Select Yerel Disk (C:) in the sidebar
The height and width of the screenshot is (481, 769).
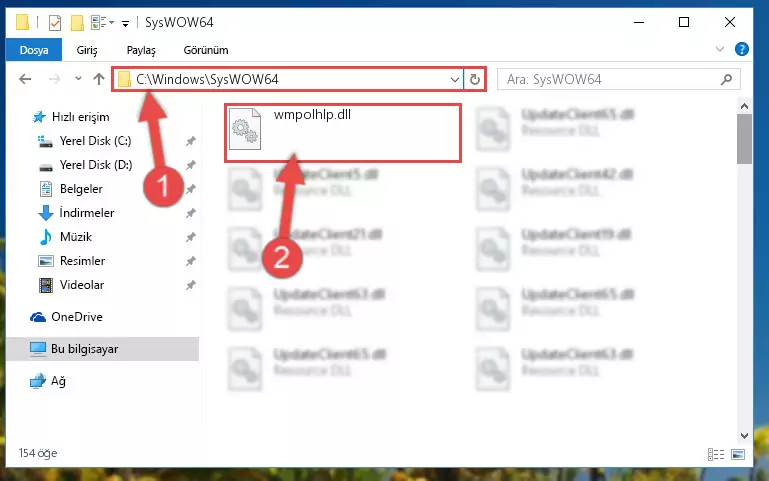[95, 141]
